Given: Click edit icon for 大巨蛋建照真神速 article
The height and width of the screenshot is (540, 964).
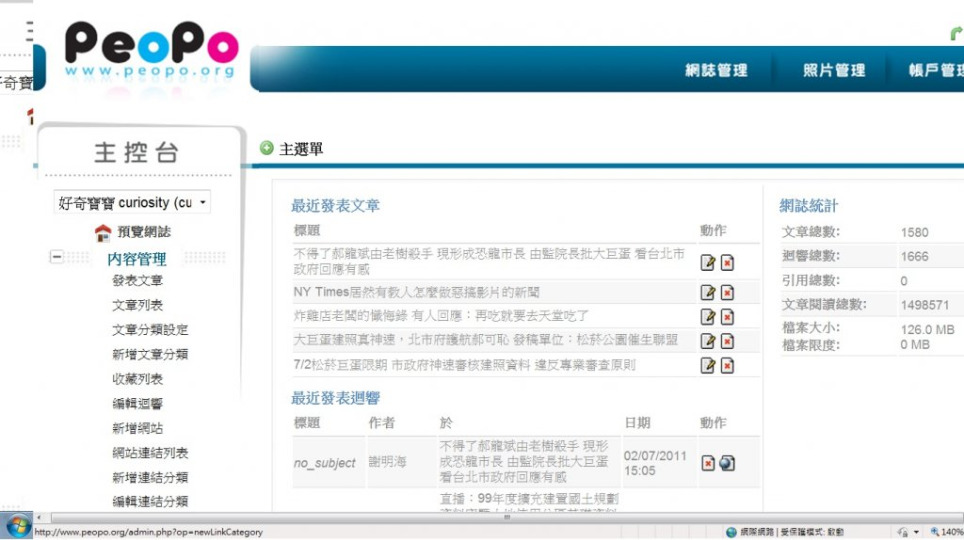Looking at the screenshot, I should 708,341.
